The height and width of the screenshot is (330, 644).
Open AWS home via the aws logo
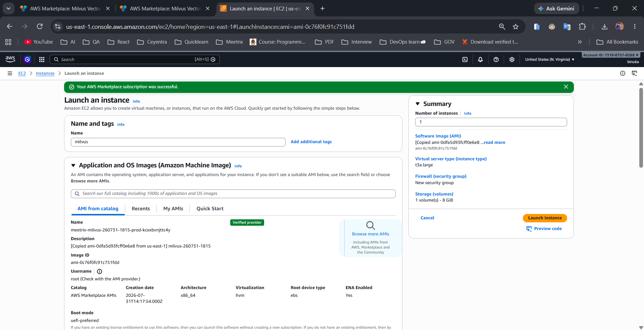coord(10,59)
